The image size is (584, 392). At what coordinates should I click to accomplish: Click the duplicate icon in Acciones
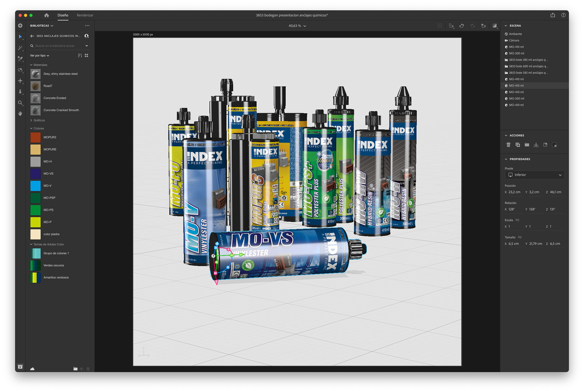(x=518, y=145)
